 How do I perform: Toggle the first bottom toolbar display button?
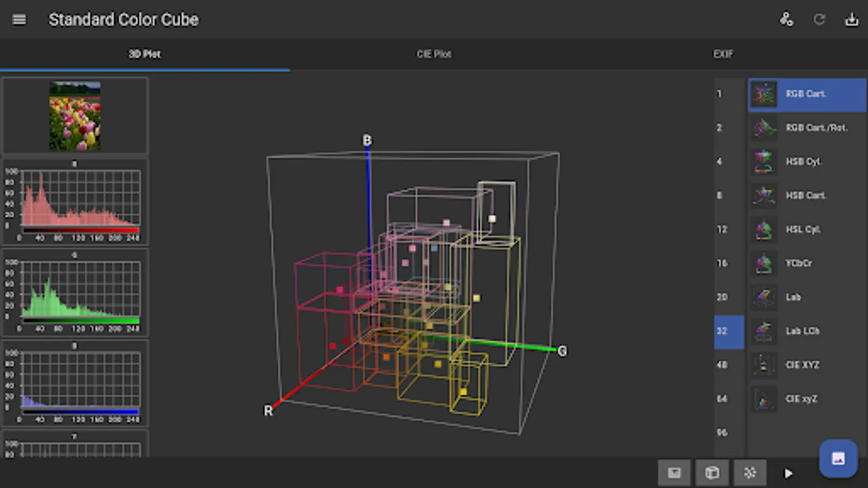674,473
